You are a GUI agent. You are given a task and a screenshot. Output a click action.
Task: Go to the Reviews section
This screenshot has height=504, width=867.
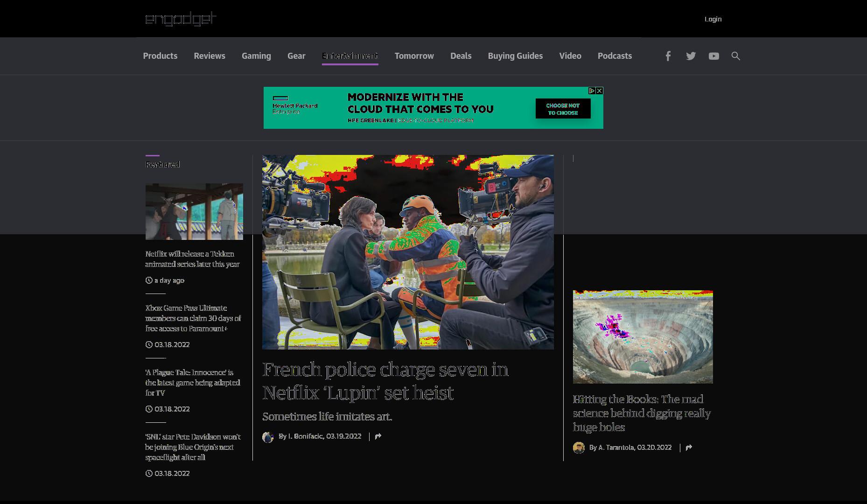tap(210, 56)
